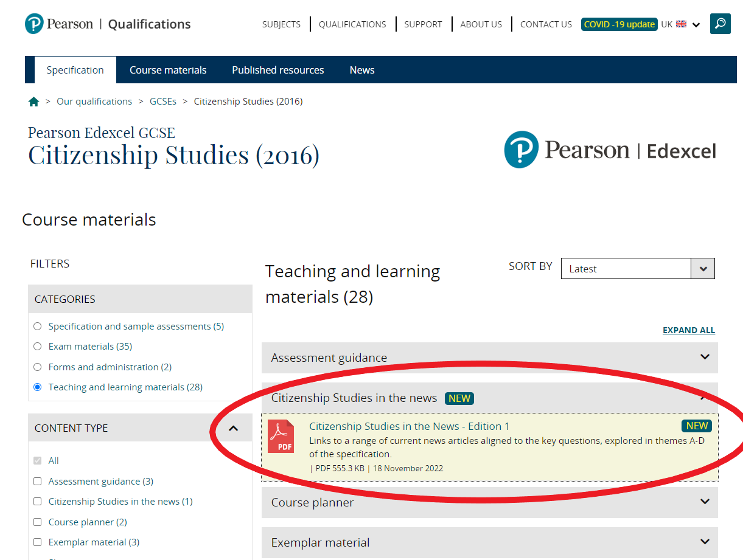The image size is (743, 560).
Task: Select Exam materials (35) radio button
Action: [38, 347]
